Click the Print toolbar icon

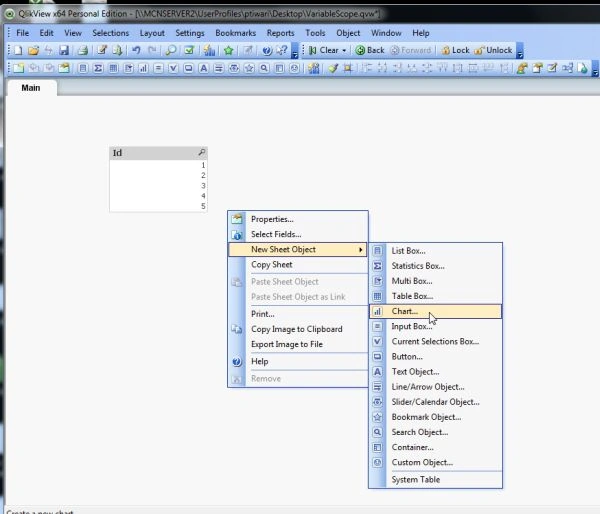83,50
